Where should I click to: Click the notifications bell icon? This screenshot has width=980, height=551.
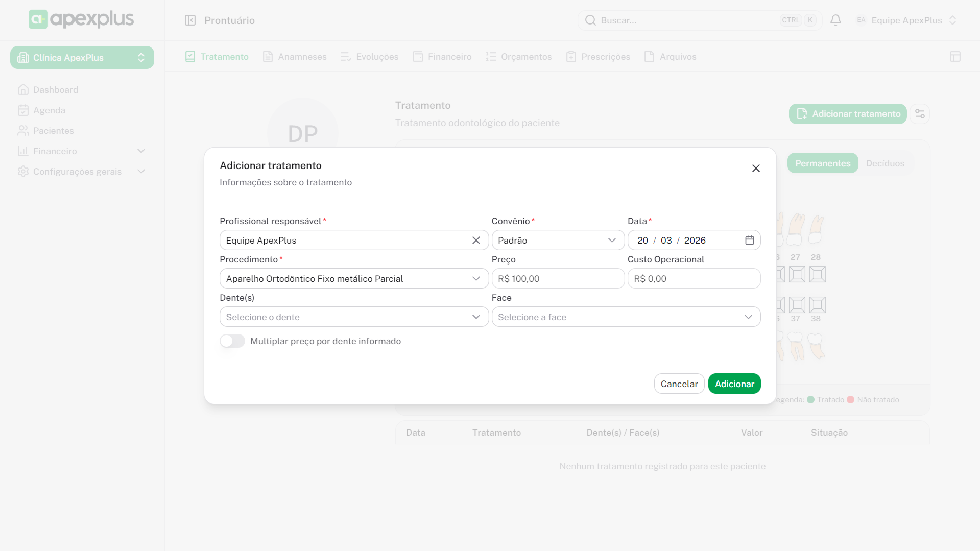coord(835,20)
